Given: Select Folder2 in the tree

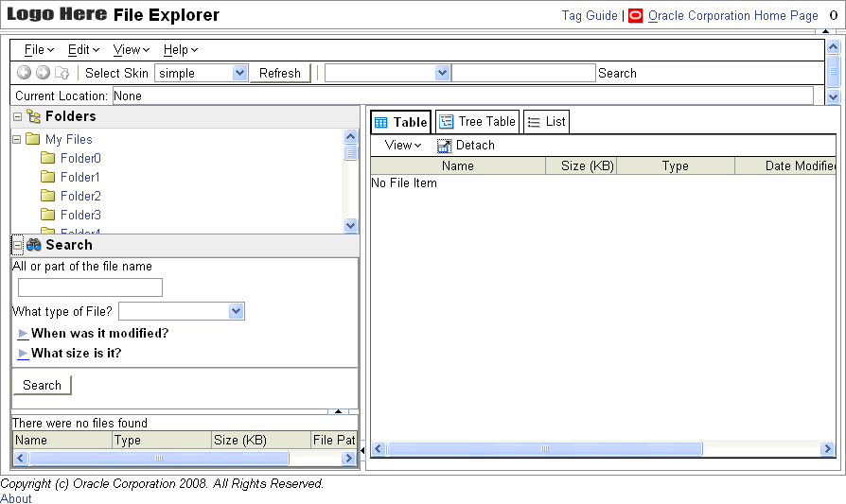Looking at the screenshot, I should click(x=80, y=196).
